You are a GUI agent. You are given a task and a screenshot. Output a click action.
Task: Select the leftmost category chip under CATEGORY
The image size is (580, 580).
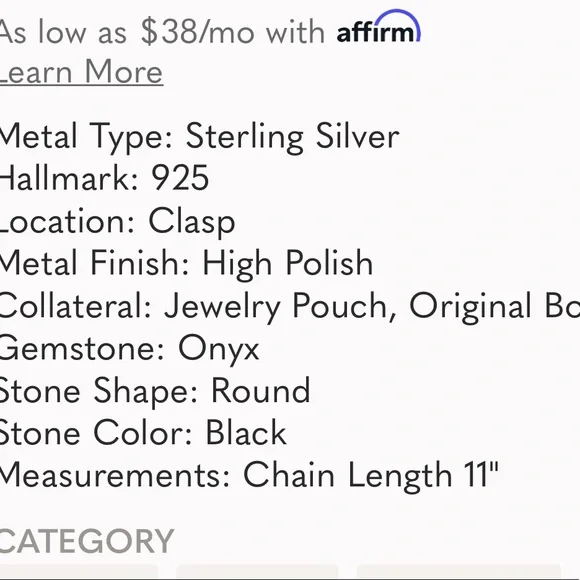point(79,572)
